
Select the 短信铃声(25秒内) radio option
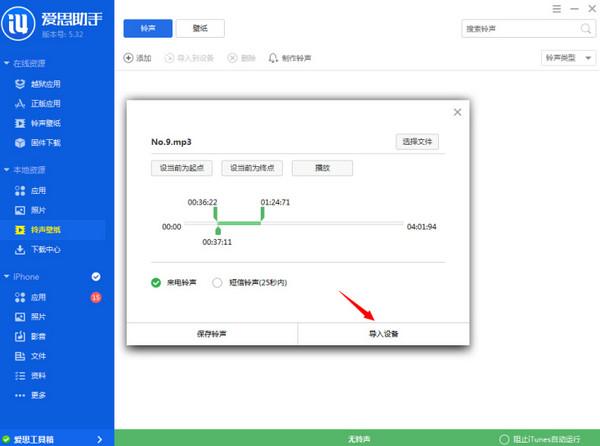[x=217, y=283]
